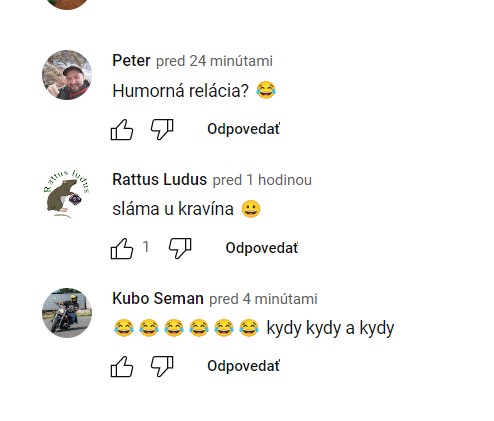Screen dimensions: 494x421
Task: Click Odpovedať under Rattus Ludus comment
Action: [x=262, y=248]
